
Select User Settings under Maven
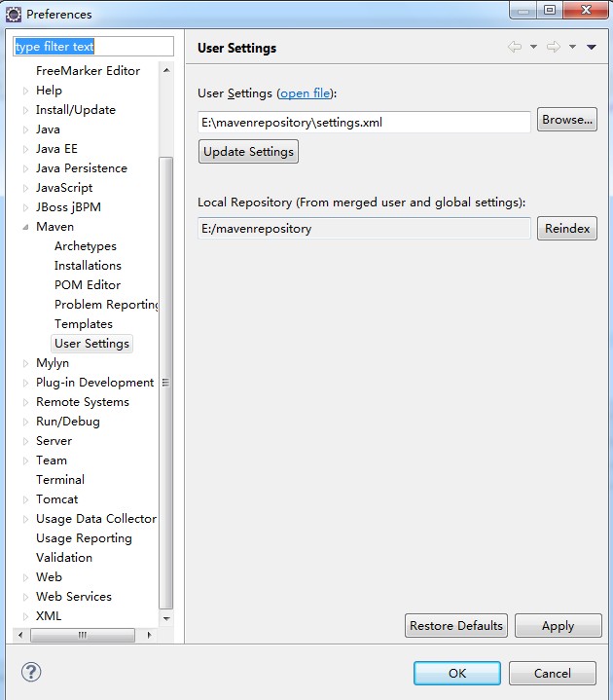[91, 344]
